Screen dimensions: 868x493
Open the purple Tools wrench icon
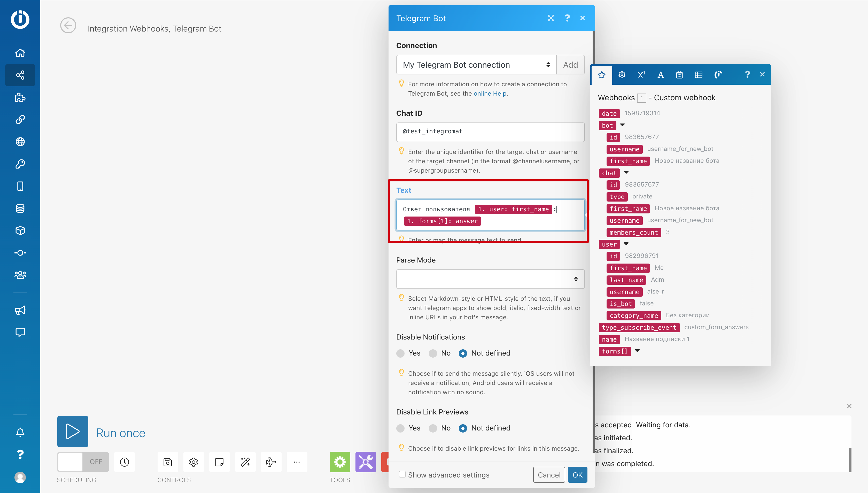(x=366, y=462)
